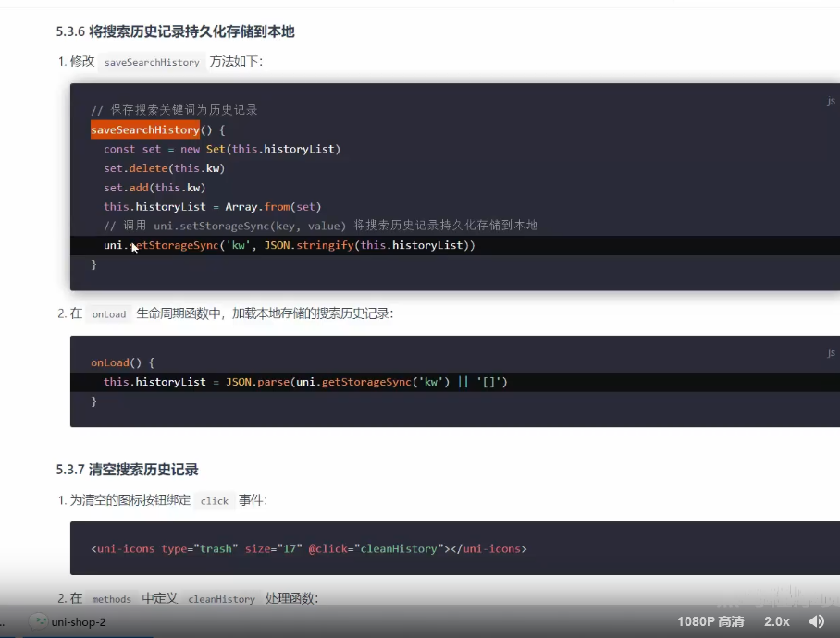Click the heading 5.3.7 清空搜索历史记录

coord(127,470)
